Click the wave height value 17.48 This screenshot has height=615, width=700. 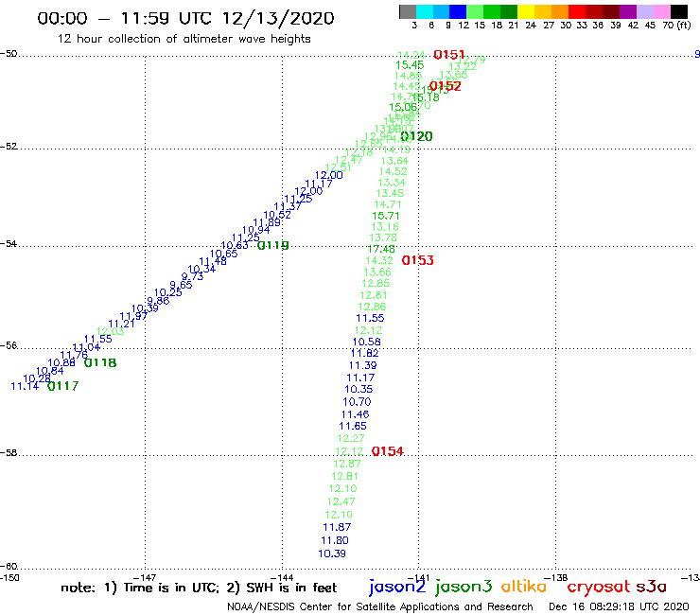[x=381, y=249]
